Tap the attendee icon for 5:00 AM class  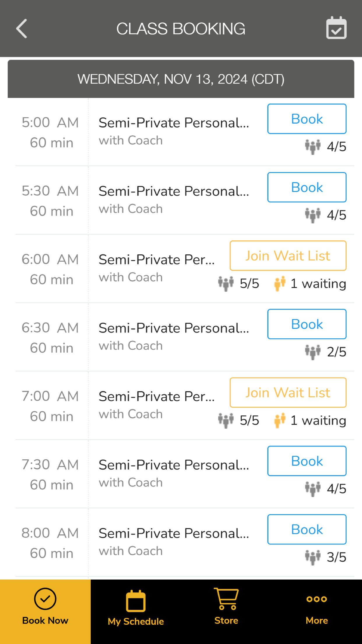coord(313,147)
